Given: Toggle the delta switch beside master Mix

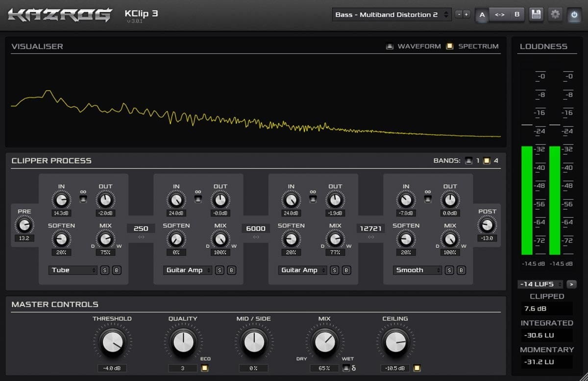Looking at the screenshot, I should [x=346, y=368].
